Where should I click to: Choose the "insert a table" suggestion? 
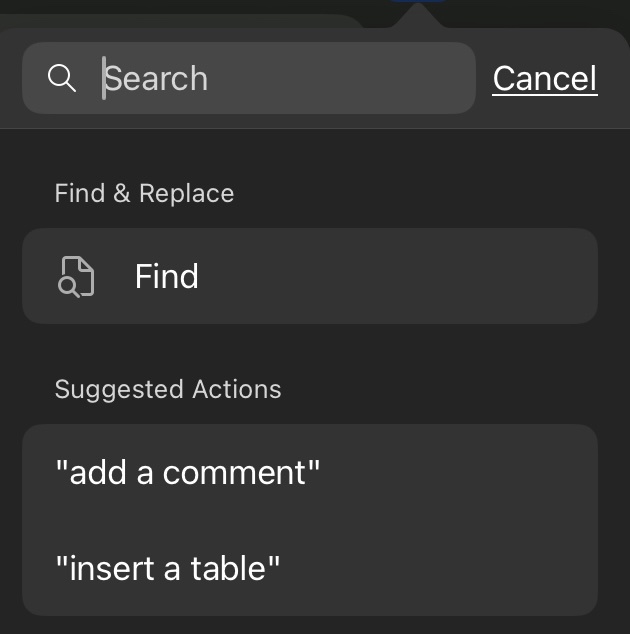coord(310,568)
